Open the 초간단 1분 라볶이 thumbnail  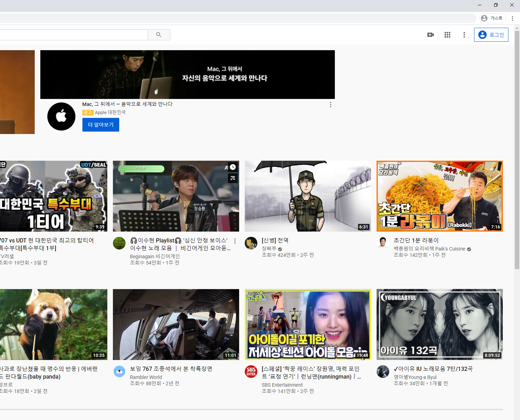tap(440, 196)
